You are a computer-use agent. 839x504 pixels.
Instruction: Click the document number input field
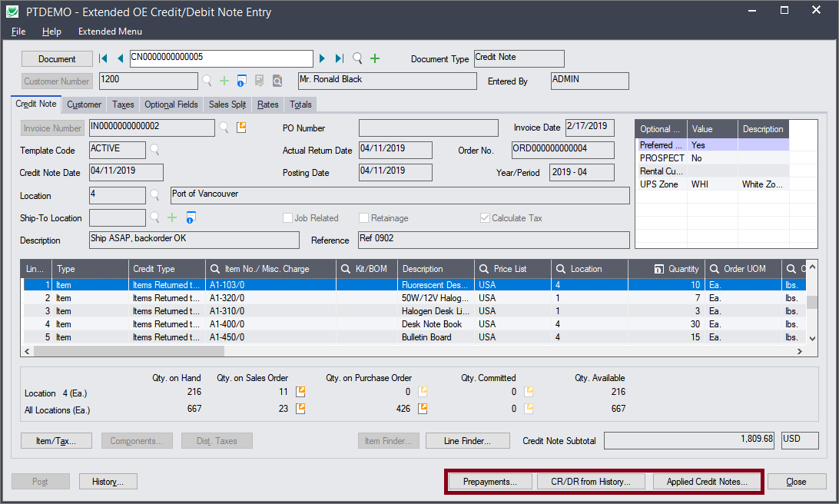coord(221,58)
